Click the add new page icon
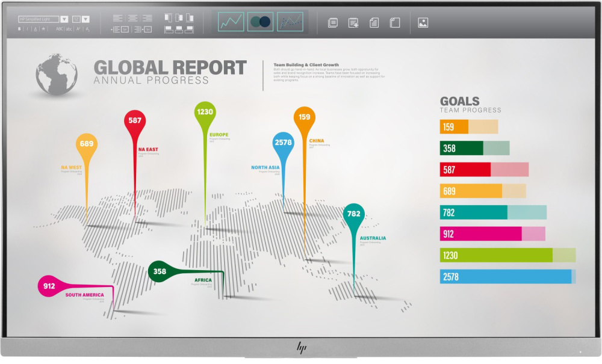 pos(353,23)
